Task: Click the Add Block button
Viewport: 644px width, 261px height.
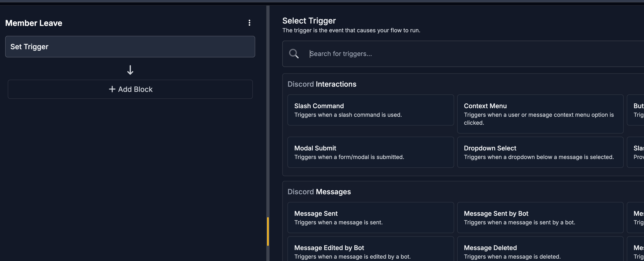Action: point(130,89)
